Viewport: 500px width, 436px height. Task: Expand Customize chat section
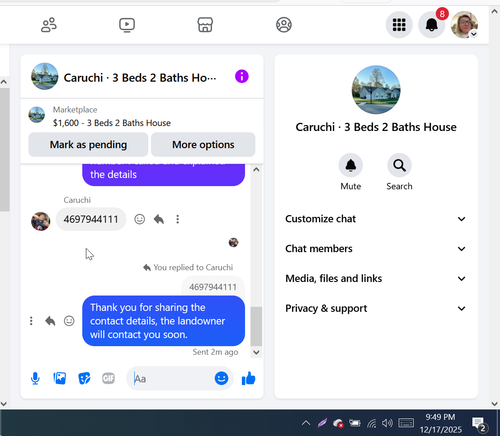(376, 219)
